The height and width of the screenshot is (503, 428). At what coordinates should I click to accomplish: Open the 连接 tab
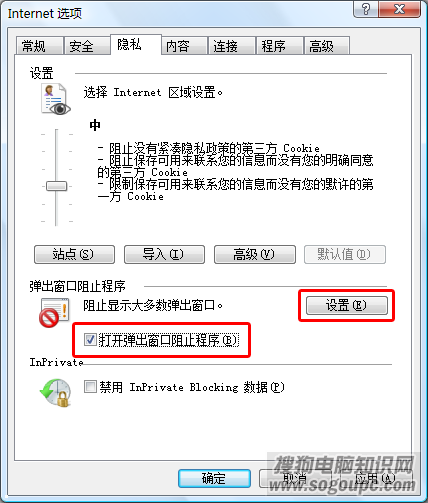click(232, 46)
